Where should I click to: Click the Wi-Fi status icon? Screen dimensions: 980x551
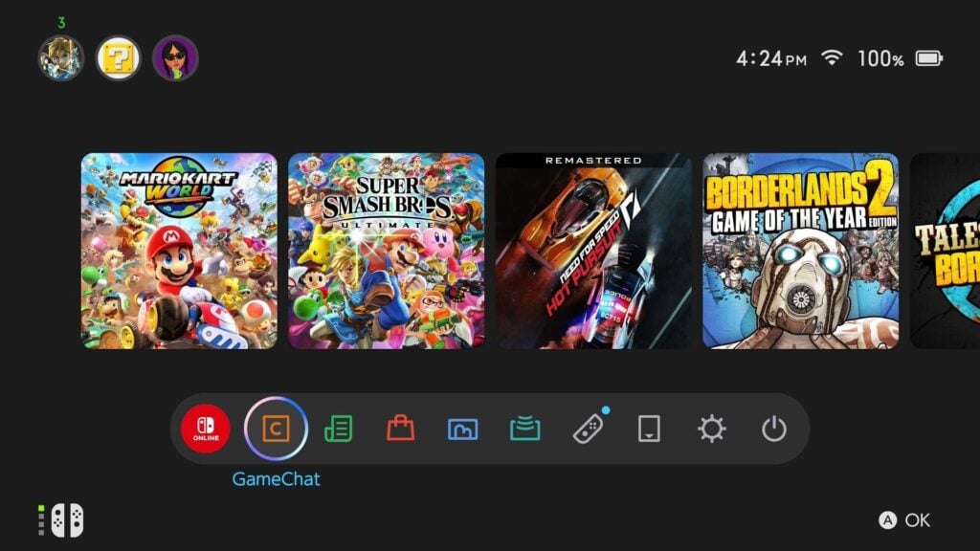tap(832, 58)
